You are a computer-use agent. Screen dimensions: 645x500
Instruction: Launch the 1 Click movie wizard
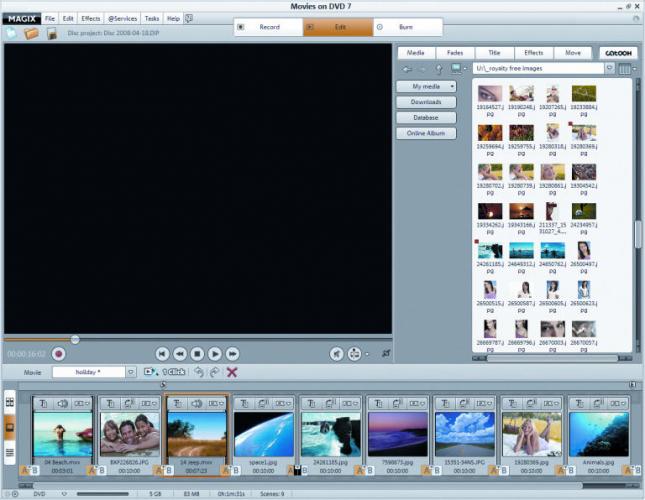pos(174,372)
